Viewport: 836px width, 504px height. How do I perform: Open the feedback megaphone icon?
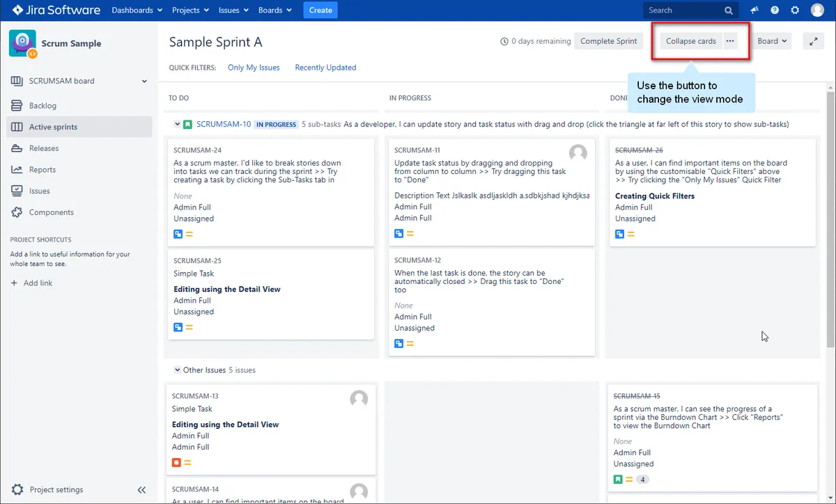coord(754,10)
